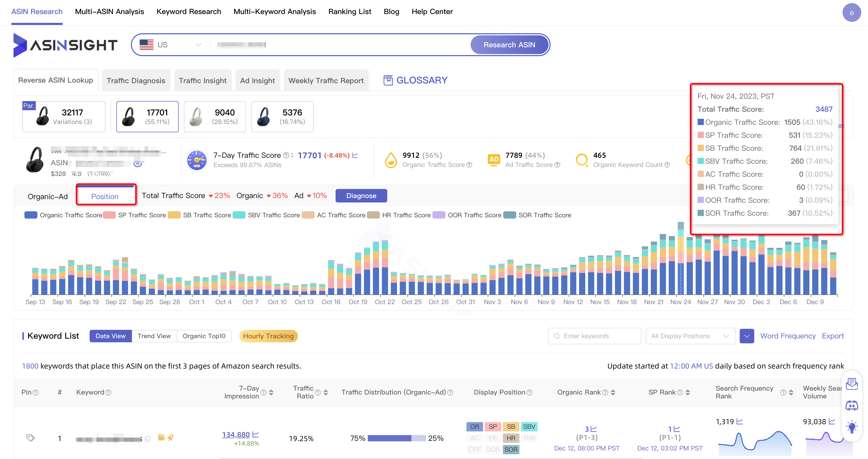The height and width of the screenshot is (459, 868).
Task: Toggle SP Traffic Score legend series
Action: click(135, 215)
